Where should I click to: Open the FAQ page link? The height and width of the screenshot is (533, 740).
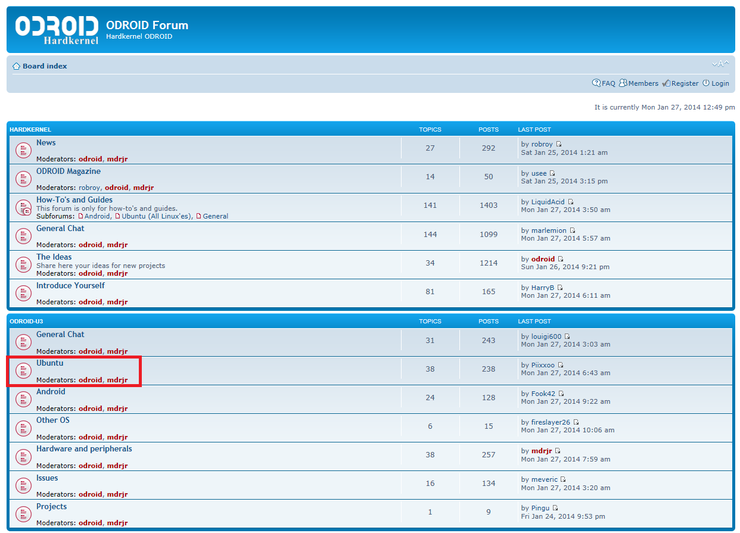pos(608,84)
